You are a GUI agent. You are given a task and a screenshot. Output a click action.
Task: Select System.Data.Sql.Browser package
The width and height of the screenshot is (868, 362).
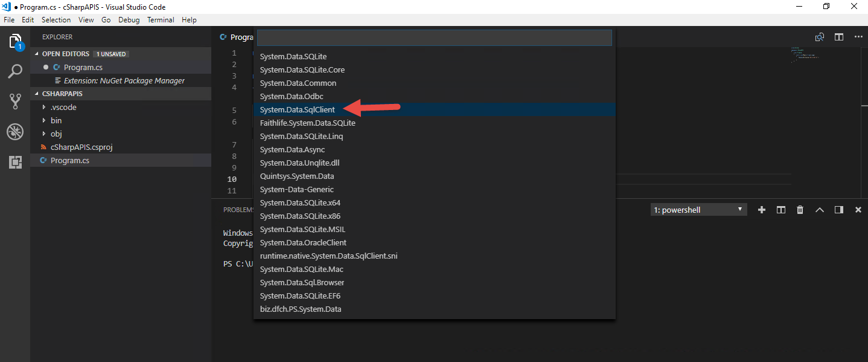tap(435, 282)
